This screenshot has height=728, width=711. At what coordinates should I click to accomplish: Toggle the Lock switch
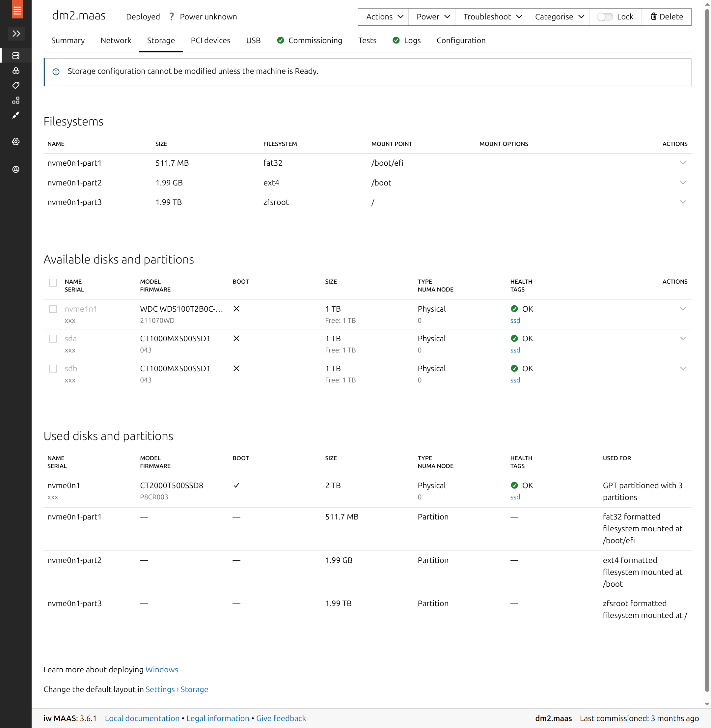[605, 16]
